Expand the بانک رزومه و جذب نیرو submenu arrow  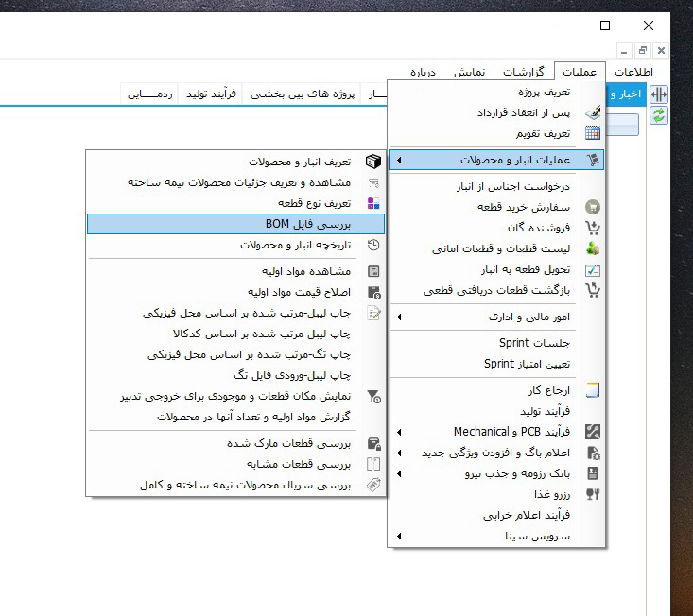pyautogui.click(x=399, y=474)
